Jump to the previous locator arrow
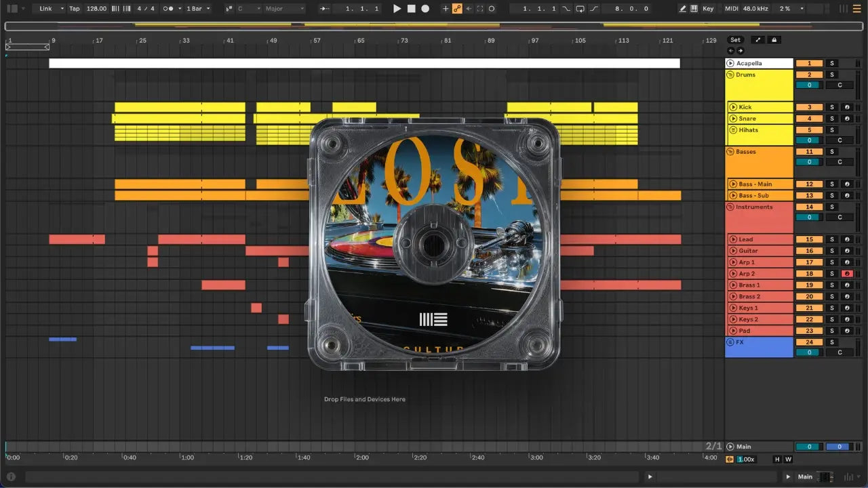Viewport: 868px width, 488px height. click(731, 51)
